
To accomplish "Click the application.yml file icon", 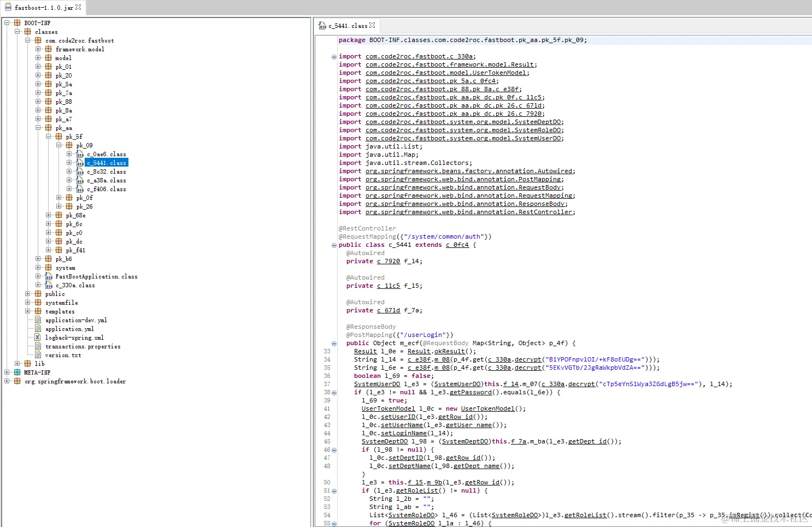I will (38, 329).
